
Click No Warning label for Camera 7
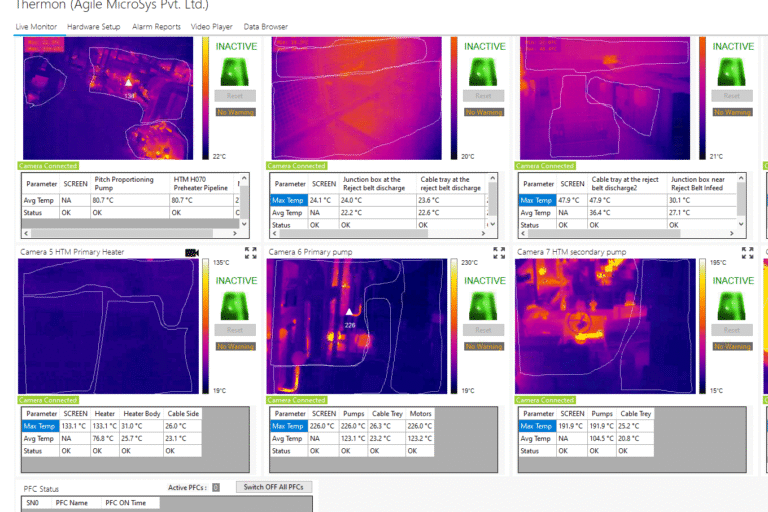[732, 346]
